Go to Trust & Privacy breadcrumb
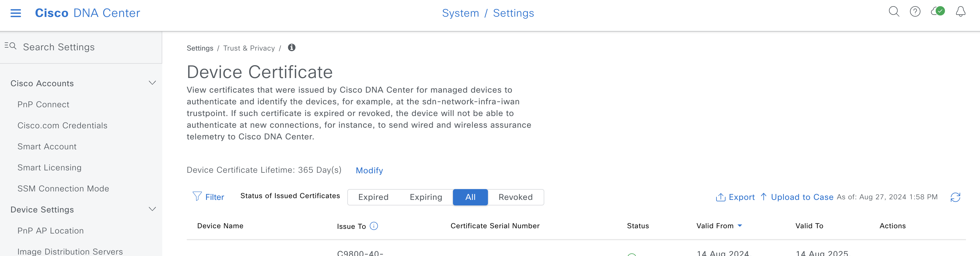Image resolution: width=980 pixels, height=256 pixels. (x=249, y=48)
